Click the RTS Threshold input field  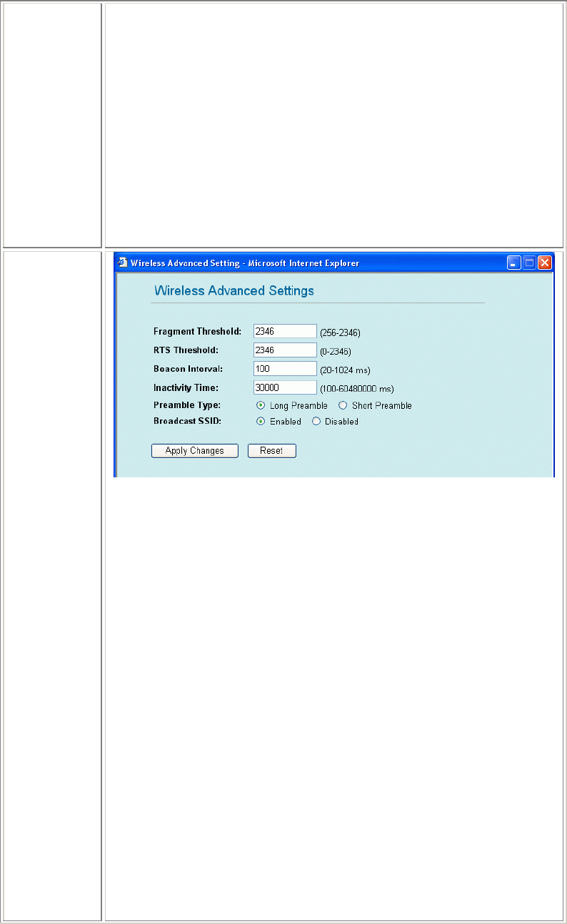coord(285,350)
